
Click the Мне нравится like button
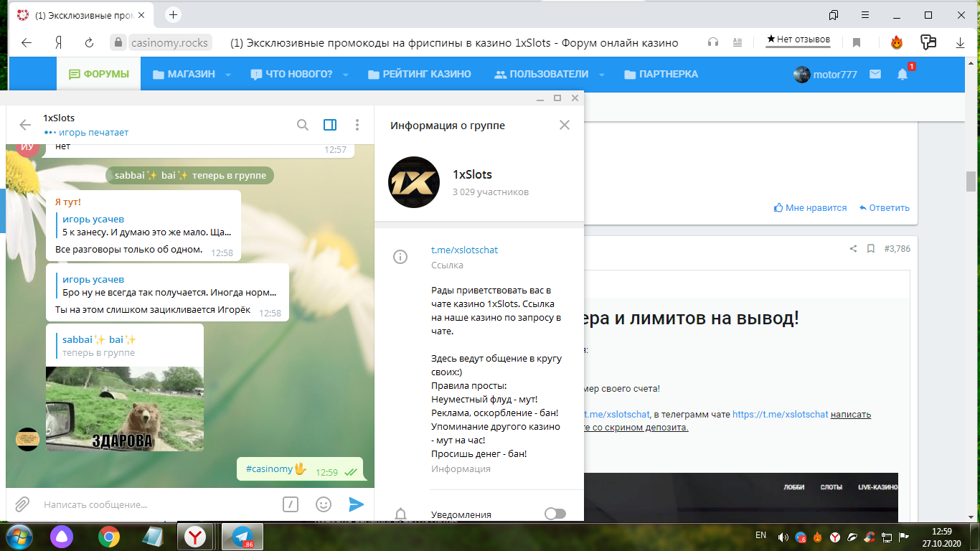click(810, 208)
